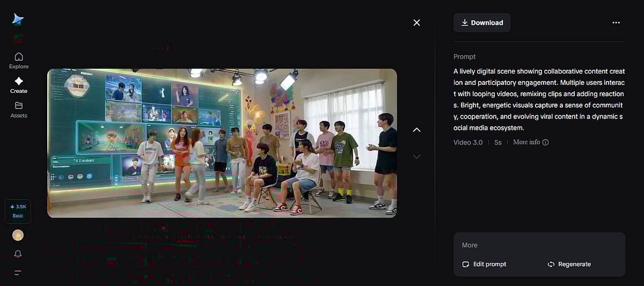Click Edit prompt

click(x=484, y=264)
